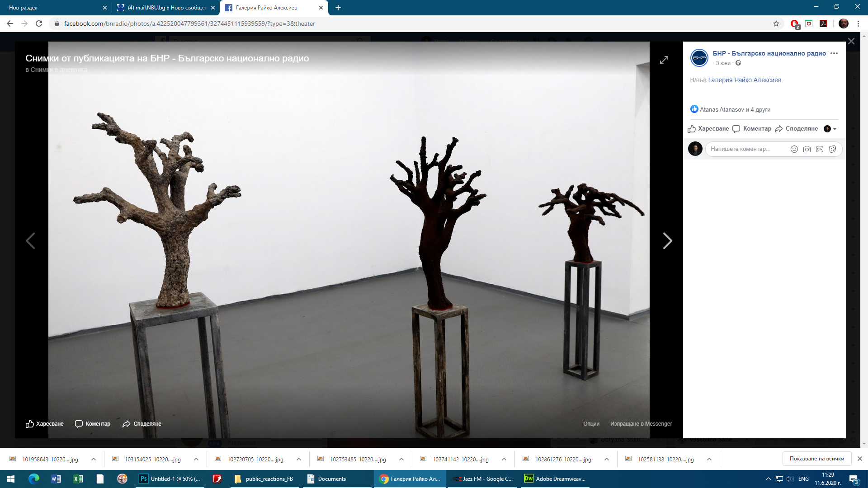Close the downloads bar

coord(860,459)
